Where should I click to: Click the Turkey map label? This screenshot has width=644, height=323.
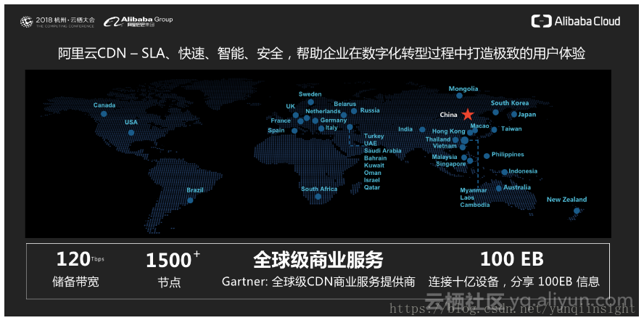point(373,136)
